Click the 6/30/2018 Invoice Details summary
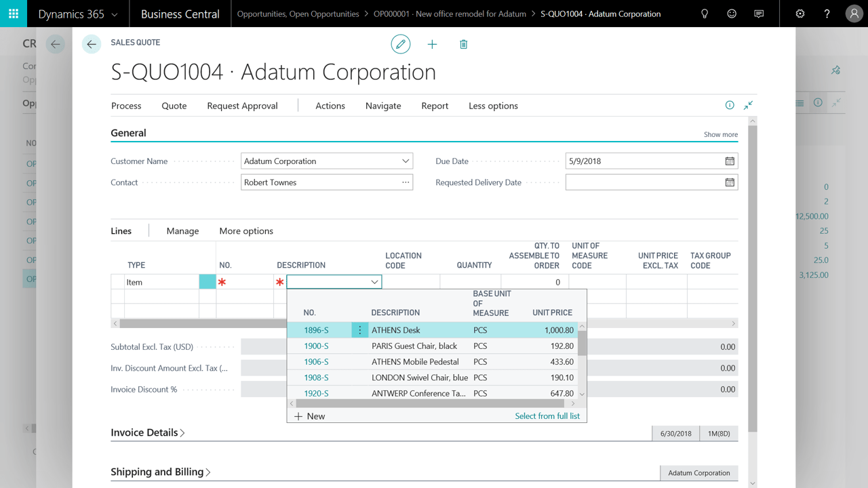 pyautogui.click(x=676, y=433)
